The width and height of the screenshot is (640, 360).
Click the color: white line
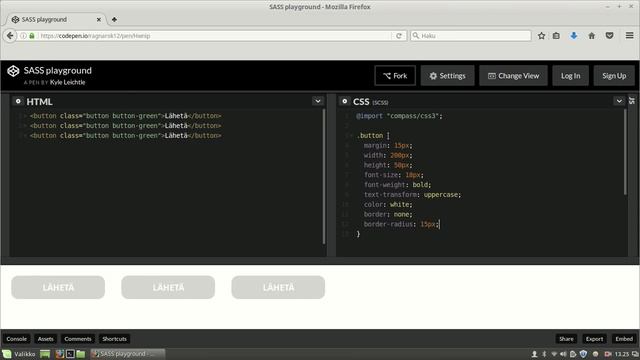(x=388, y=204)
